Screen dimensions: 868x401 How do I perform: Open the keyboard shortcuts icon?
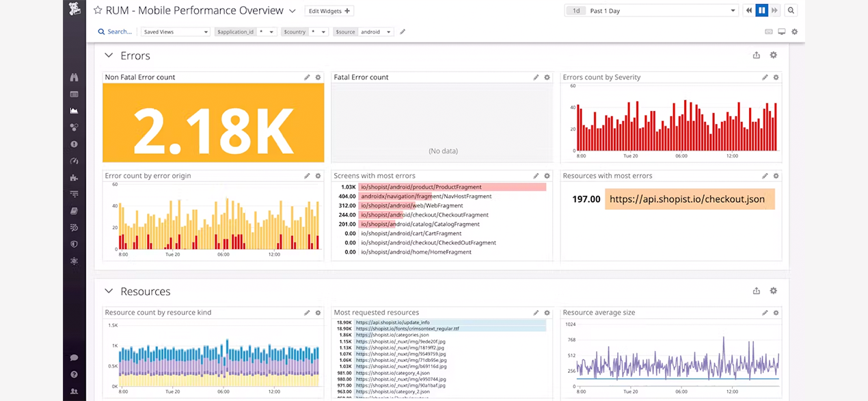[769, 32]
